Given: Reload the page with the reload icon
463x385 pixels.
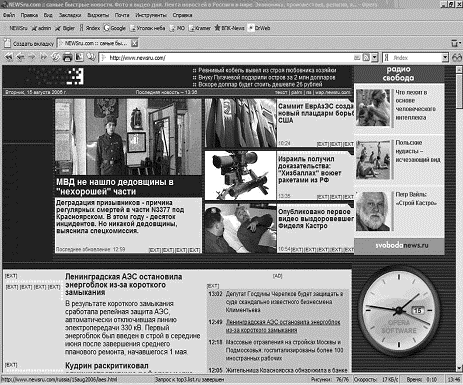Looking at the screenshot, I should (x=56, y=57).
